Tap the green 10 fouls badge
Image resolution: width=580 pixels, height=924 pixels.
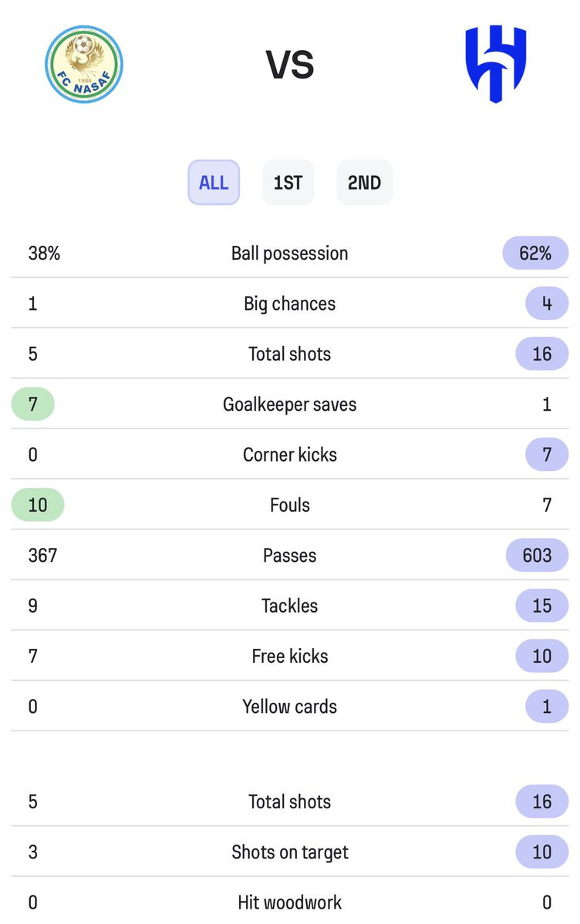tap(38, 505)
